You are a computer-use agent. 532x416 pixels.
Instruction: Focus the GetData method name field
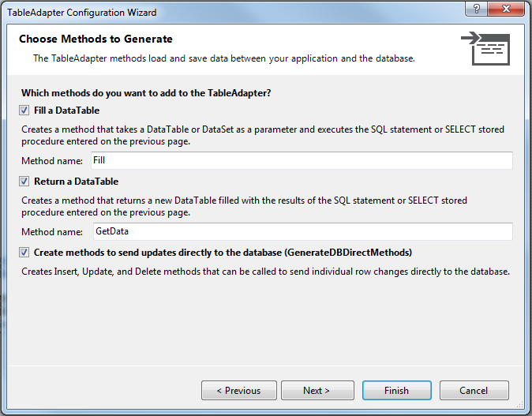302,231
